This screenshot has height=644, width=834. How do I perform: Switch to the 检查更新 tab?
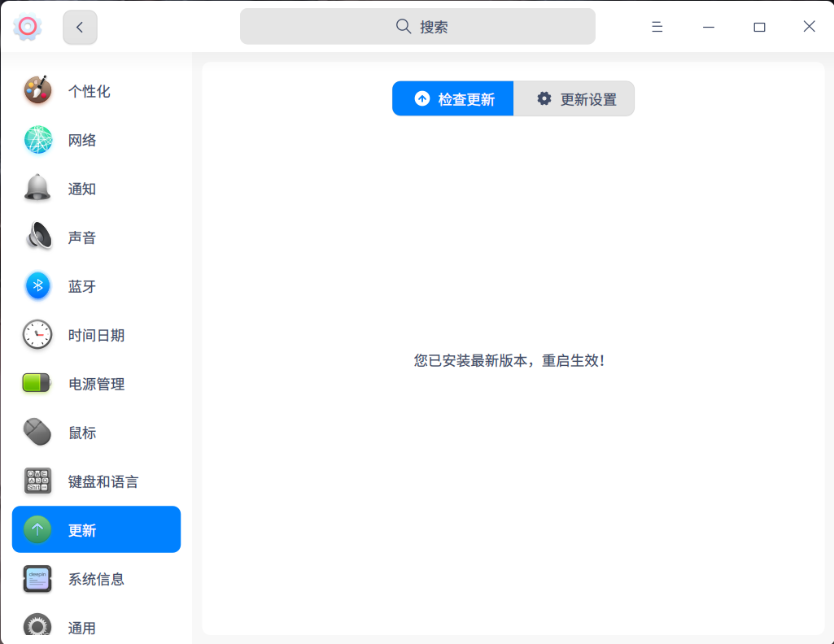tap(453, 98)
